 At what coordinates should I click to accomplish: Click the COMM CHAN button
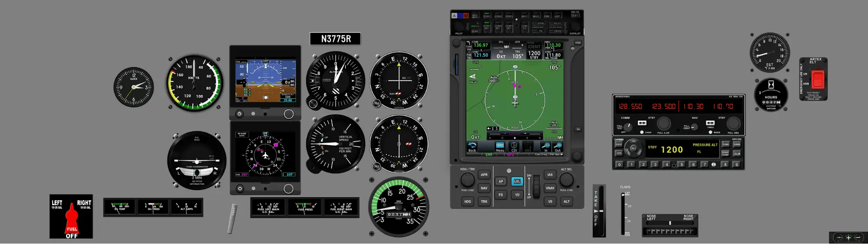coord(642,132)
